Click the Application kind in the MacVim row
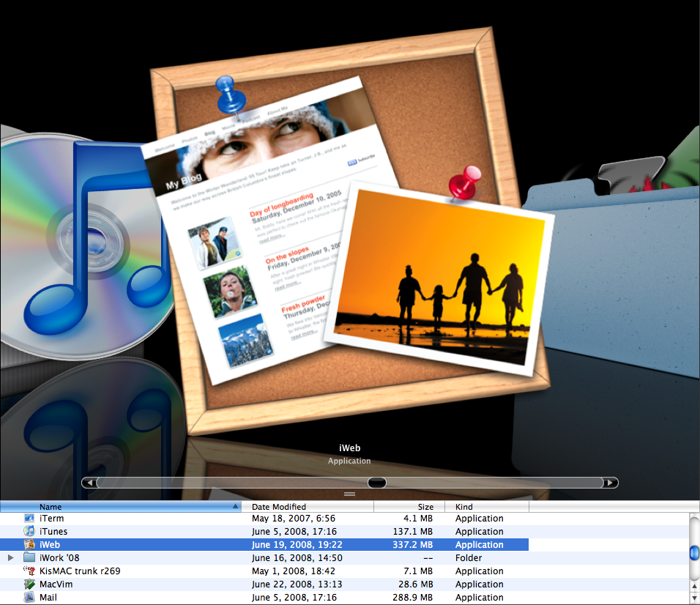Image resolution: width=700 pixels, height=605 pixels. tap(479, 584)
